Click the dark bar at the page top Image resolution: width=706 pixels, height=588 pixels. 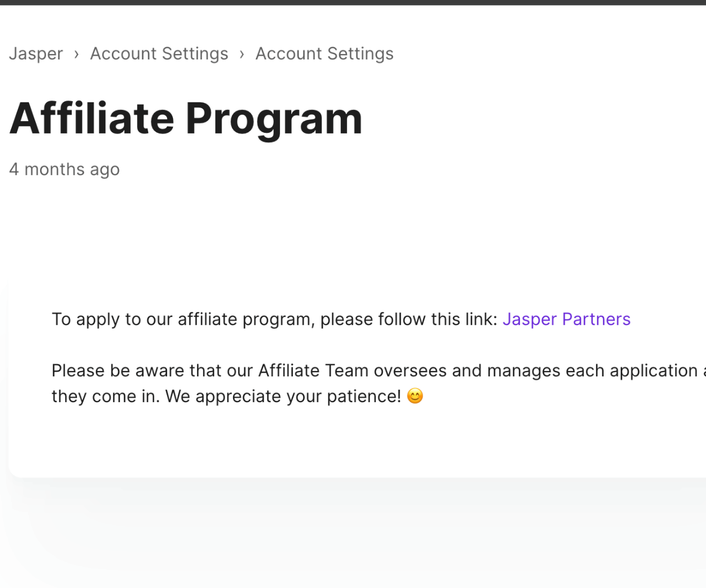[353, 2]
